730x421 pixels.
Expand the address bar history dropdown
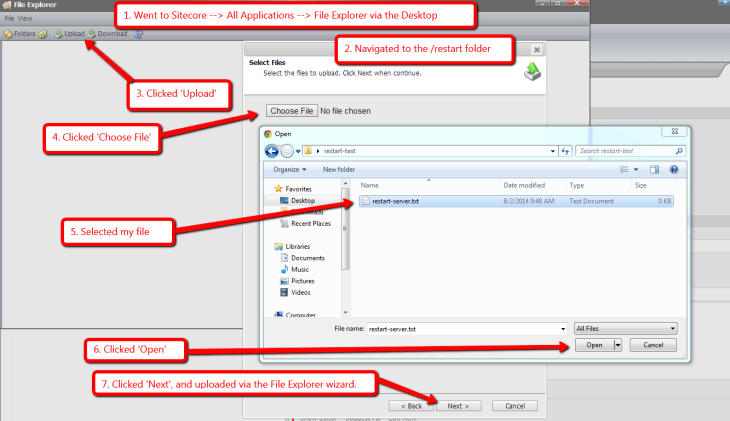[553, 151]
